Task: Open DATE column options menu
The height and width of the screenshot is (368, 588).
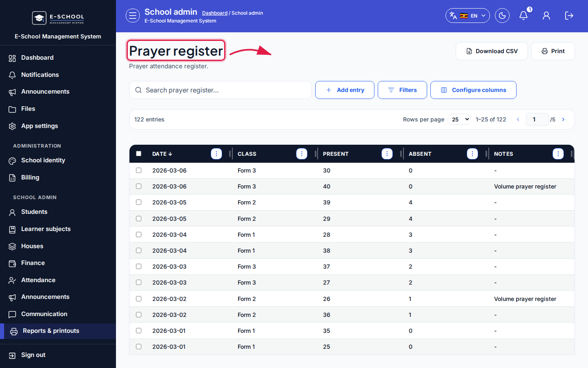Action: (x=216, y=154)
